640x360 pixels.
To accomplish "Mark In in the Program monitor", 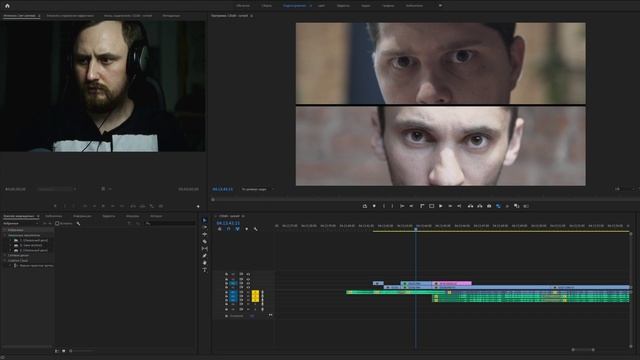I will (x=383, y=206).
